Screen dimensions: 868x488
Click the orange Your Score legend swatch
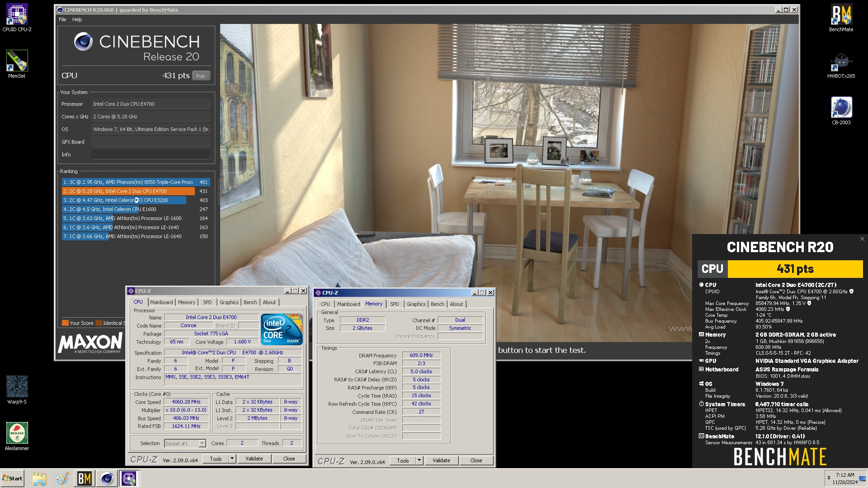65,323
